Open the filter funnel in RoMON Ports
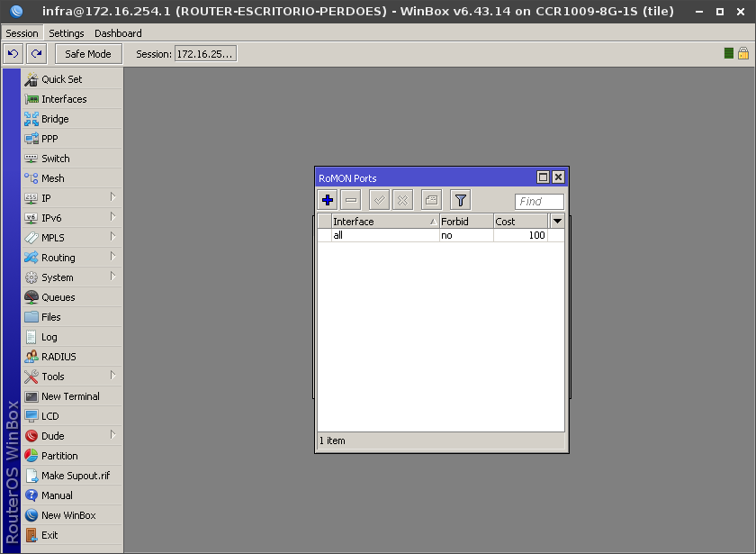 point(461,200)
